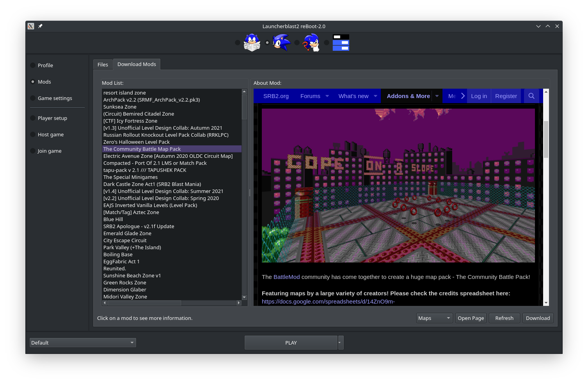588x384 pixels.
Task: Select 'resort island zone' in mod list
Action: [x=172, y=93]
